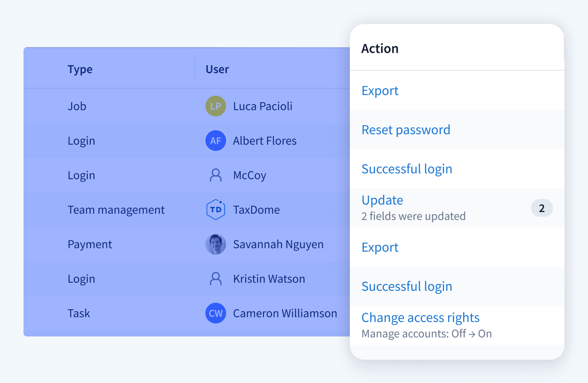Click the name Savannah Nguyen
Screen dimensions: 588x383
coord(278,245)
